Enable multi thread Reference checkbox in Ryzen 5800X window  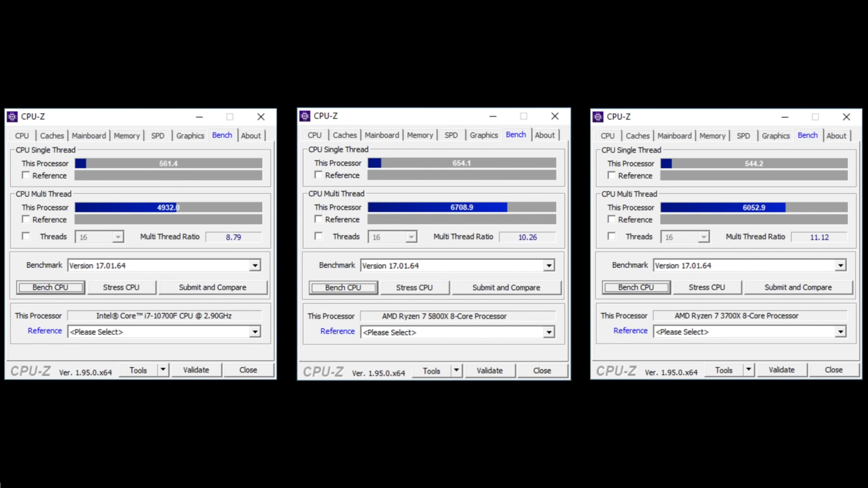tap(318, 219)
